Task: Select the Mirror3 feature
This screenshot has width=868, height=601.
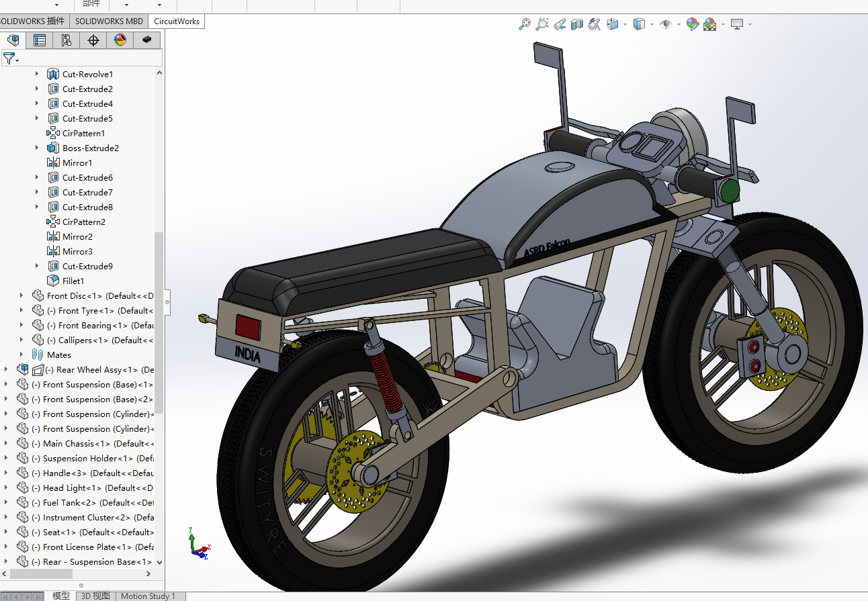Action: tap(77, 251)
